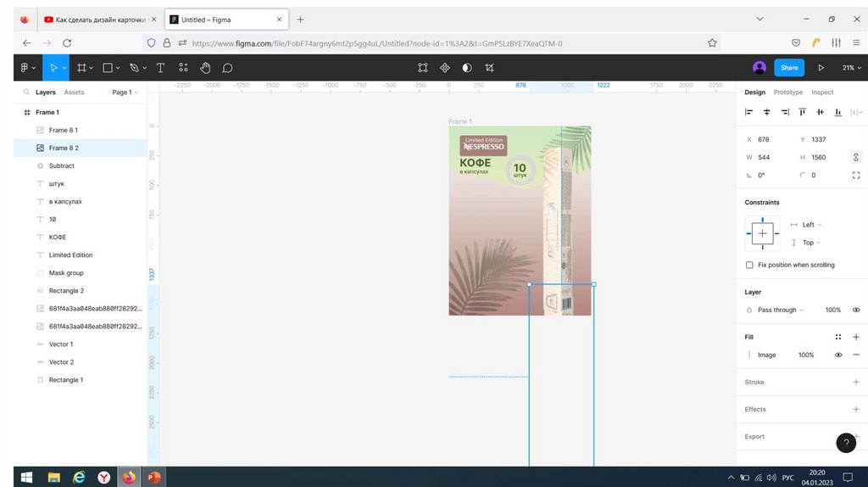The image size is (868, 487).
Task: Add a new stroke with plus icon
Action: pos(855,383)
